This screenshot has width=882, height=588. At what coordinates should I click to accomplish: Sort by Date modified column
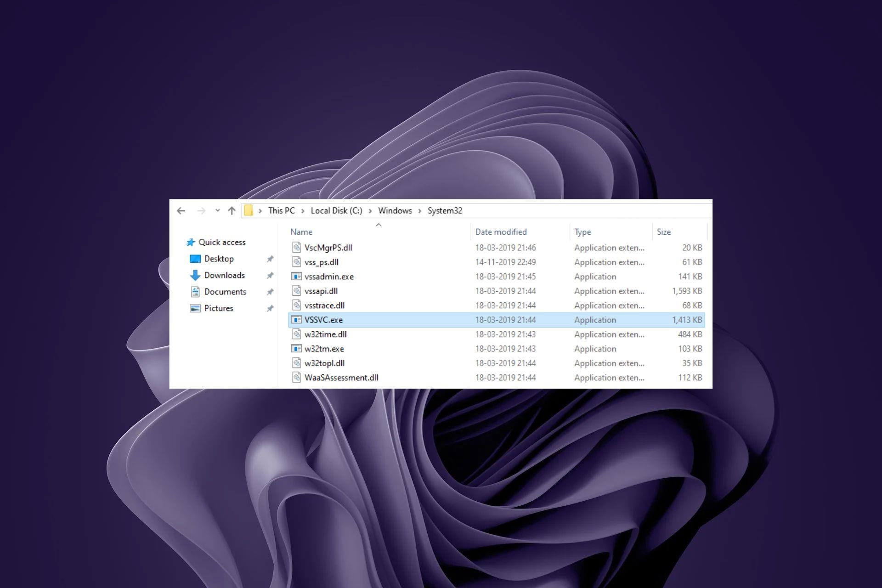(x=501, y=232)
